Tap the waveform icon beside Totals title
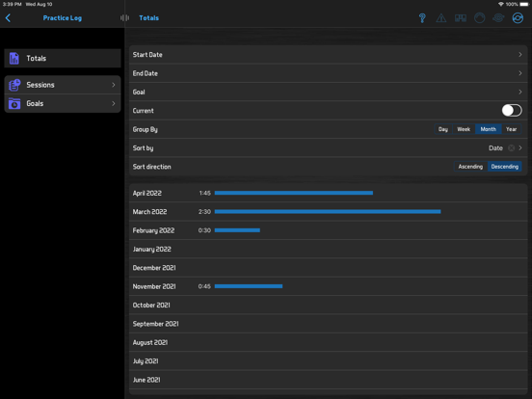 click(124, 18)
